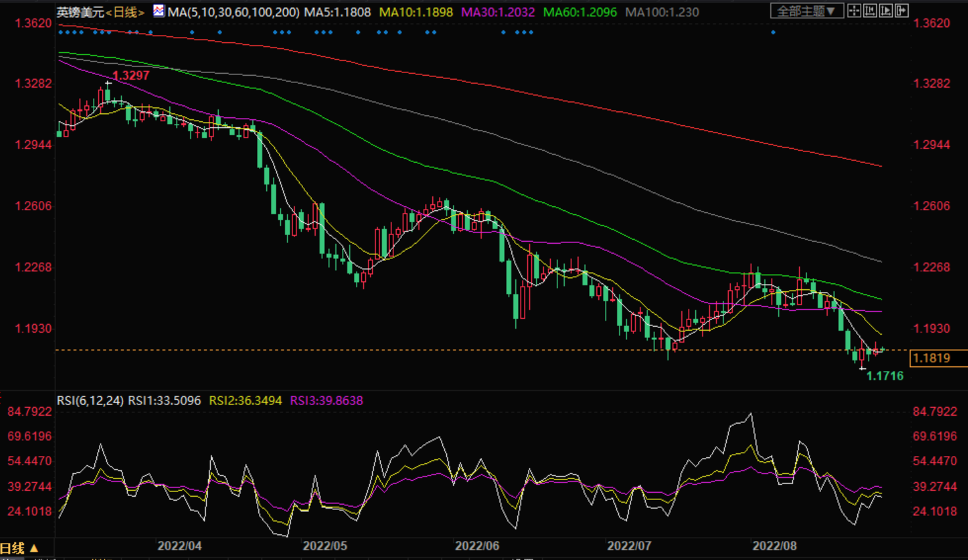Click the 英镑美元 symbol title
This screenshot has width=968, height=560.
80,12
